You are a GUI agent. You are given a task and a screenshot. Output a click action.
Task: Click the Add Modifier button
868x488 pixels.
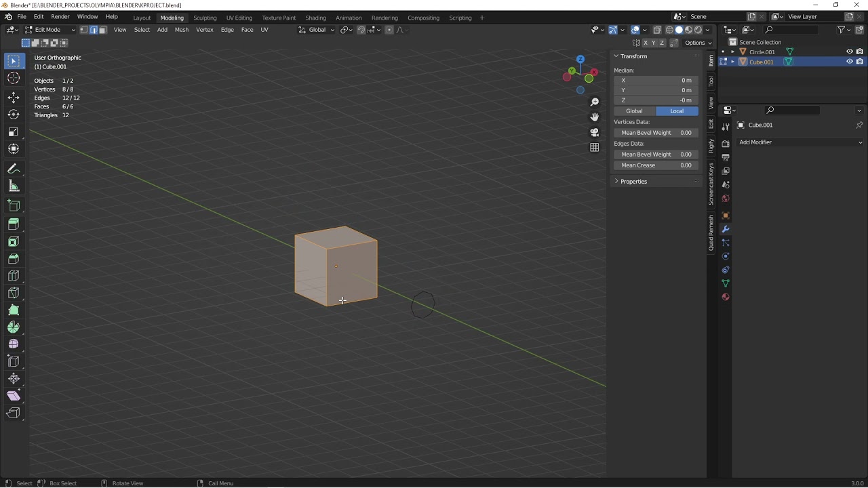point(800,142)
